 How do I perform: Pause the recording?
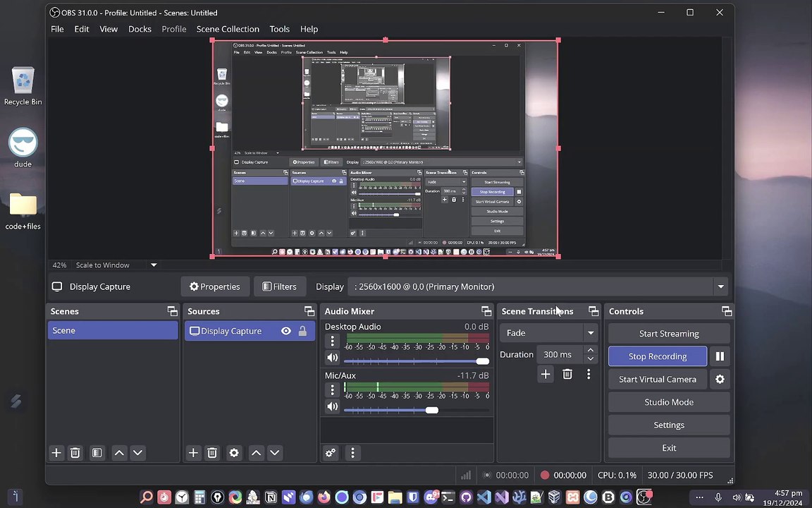720,356
